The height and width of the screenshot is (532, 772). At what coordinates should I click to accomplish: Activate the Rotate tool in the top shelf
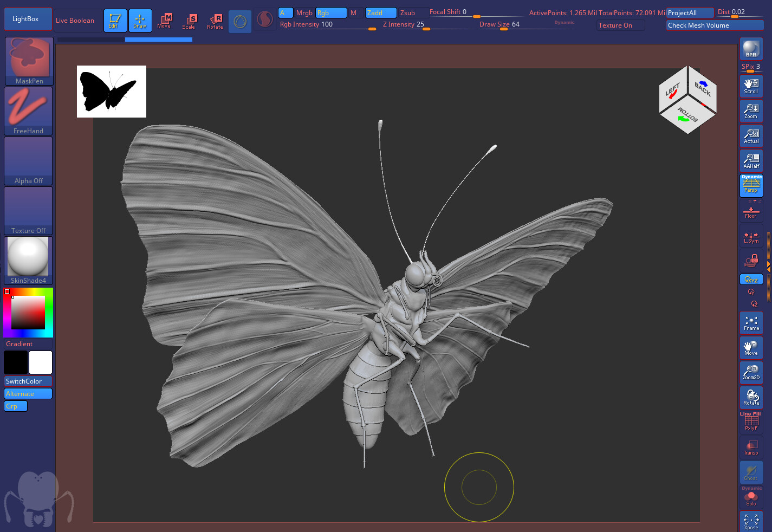pos(215,20)
